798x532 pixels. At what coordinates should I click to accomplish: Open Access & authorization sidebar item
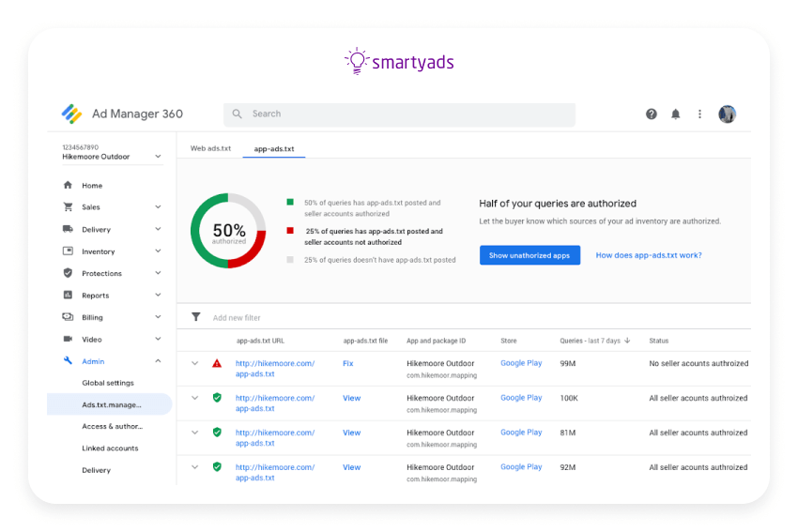(x=113, y=427)
